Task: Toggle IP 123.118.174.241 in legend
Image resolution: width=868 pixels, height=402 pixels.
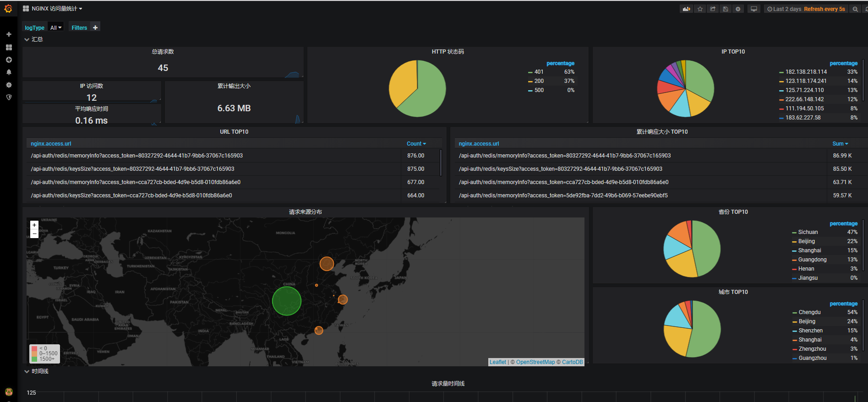Action: pos(806,81)
